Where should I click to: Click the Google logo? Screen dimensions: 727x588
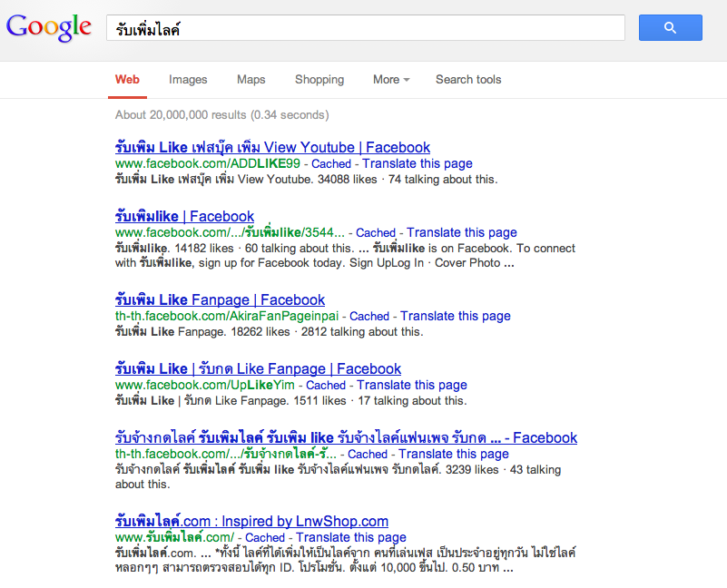49,27
